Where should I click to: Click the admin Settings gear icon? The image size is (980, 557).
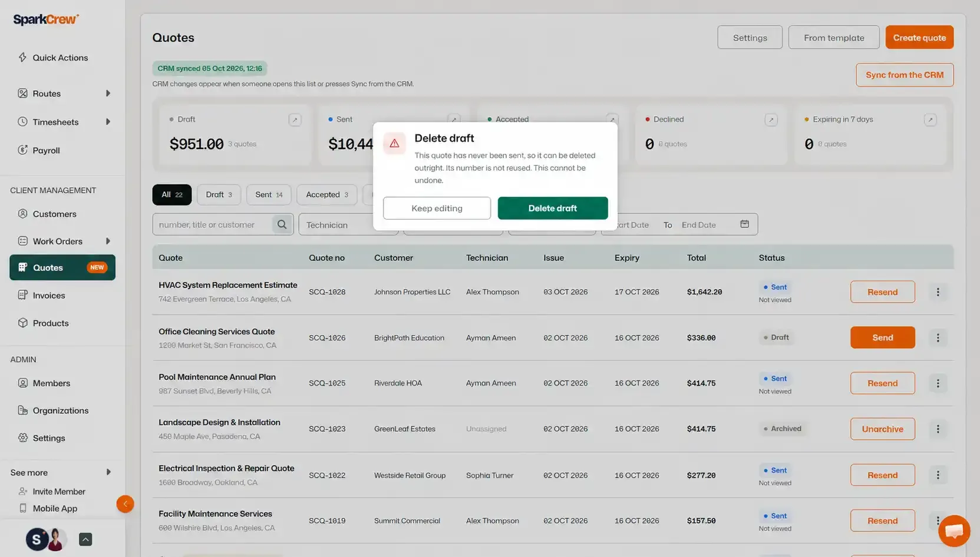pos(22,437)
